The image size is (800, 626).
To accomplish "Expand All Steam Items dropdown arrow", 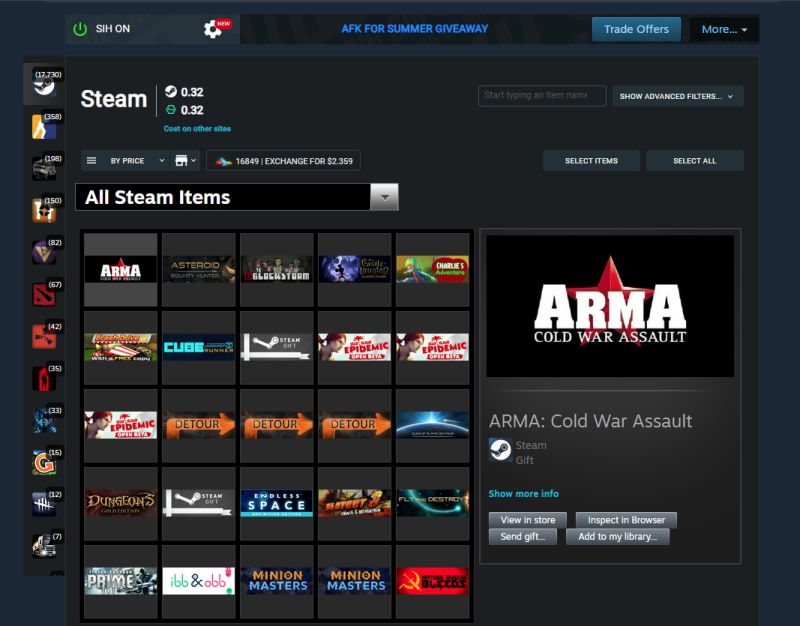I will pyautogui.click(x=385, y=197).
